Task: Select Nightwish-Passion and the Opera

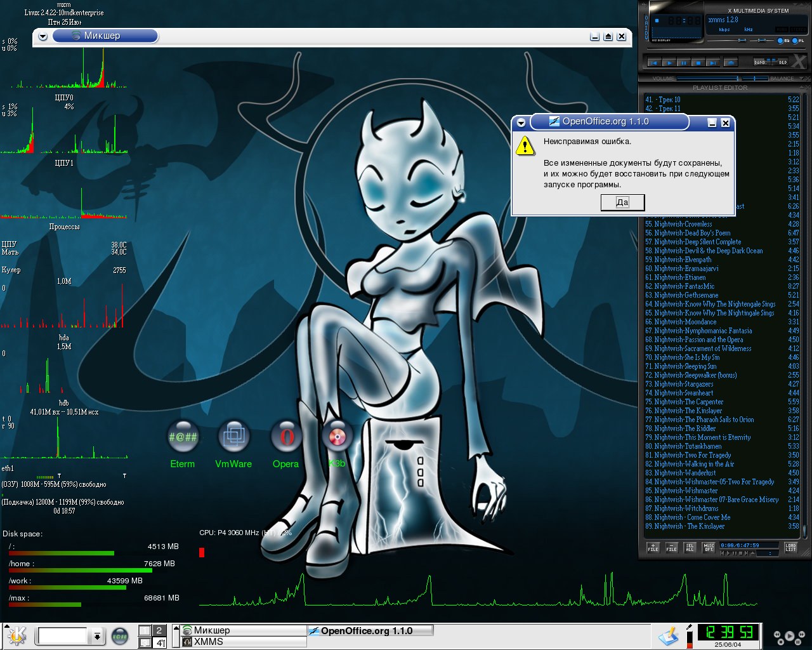Action: coord(722,340)
